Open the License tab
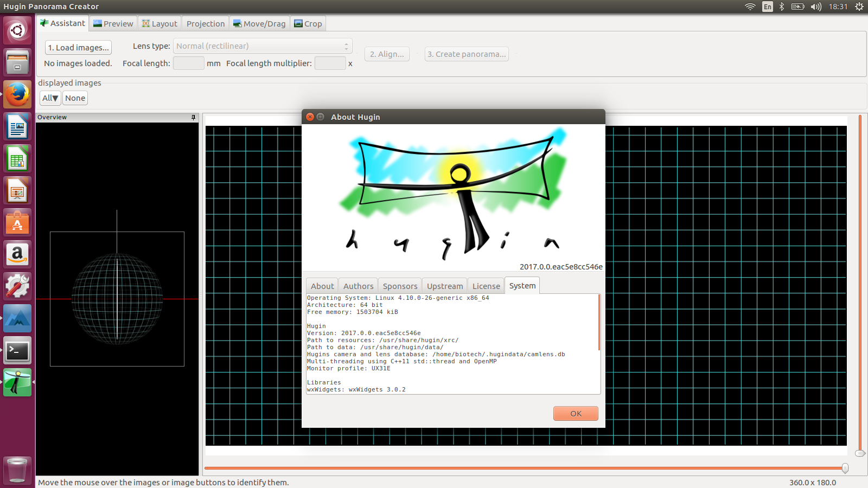 click(486, 286)
